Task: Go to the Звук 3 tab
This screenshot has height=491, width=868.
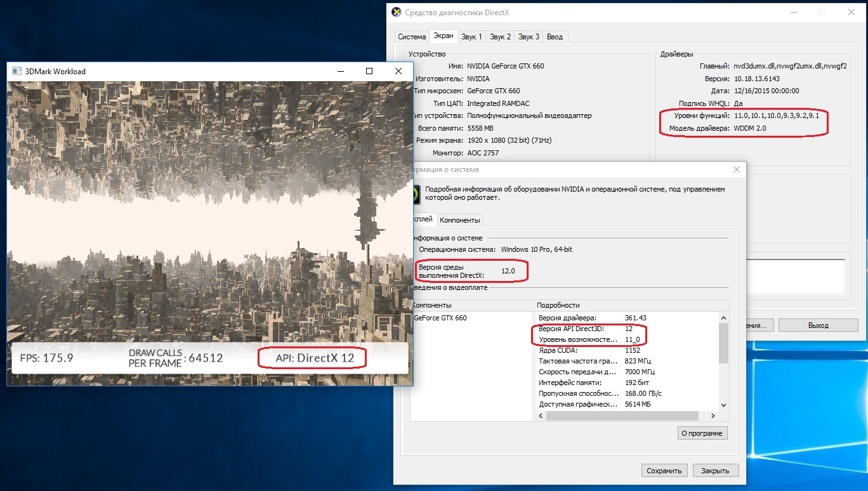Action: point(529,37)
